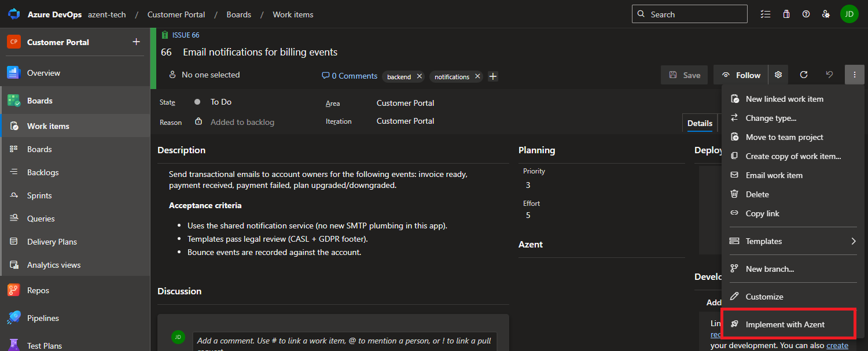The height and width of the screenshot is (351, 868).
Task: Select Customize menu entry
Action: tap(793, 297)
